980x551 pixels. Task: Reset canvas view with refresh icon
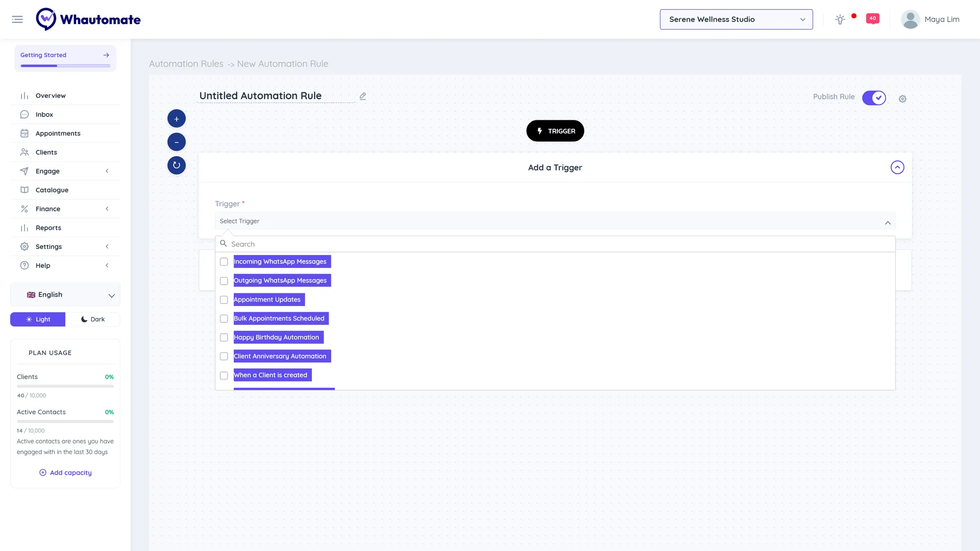click(x=177, y=165)
